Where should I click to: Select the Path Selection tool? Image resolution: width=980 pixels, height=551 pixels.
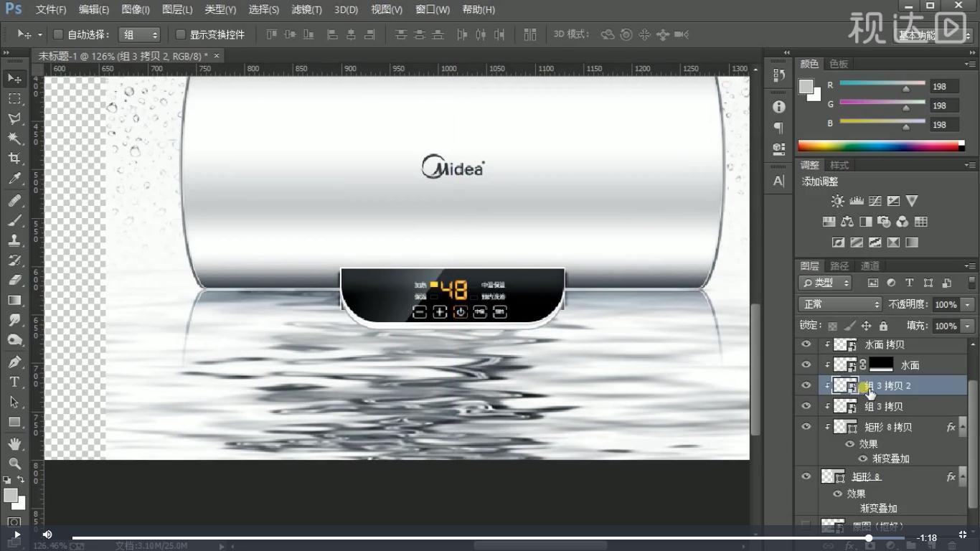click(x=14, y=402)
